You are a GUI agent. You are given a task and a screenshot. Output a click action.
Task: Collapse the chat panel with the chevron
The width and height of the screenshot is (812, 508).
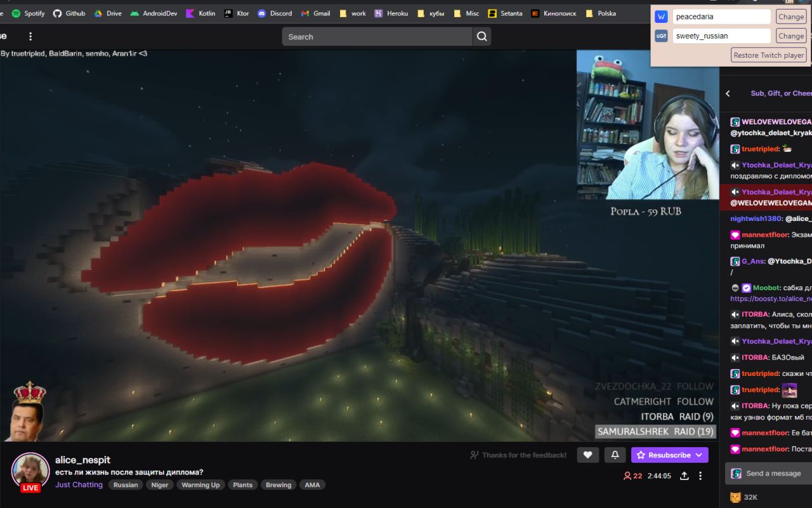pyautogui.click(x=727, y=93)
